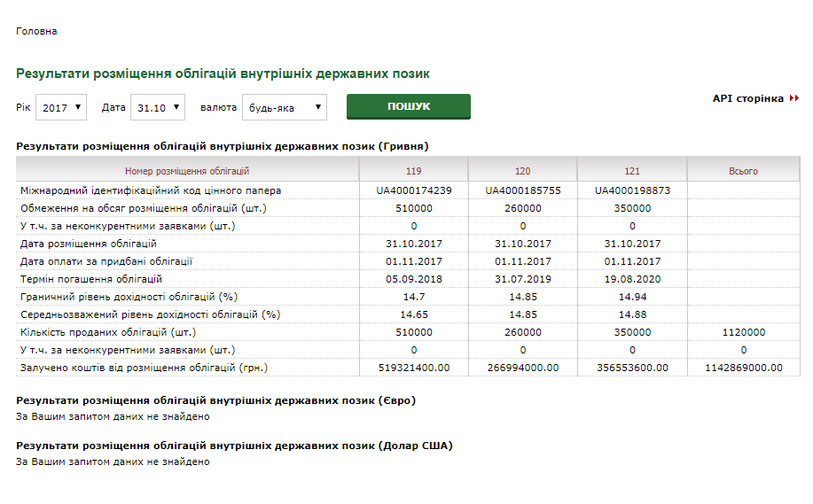Click the row label Термін погашення облігацій
Viewport: 813px width, 504px height.
click(91, 279)
